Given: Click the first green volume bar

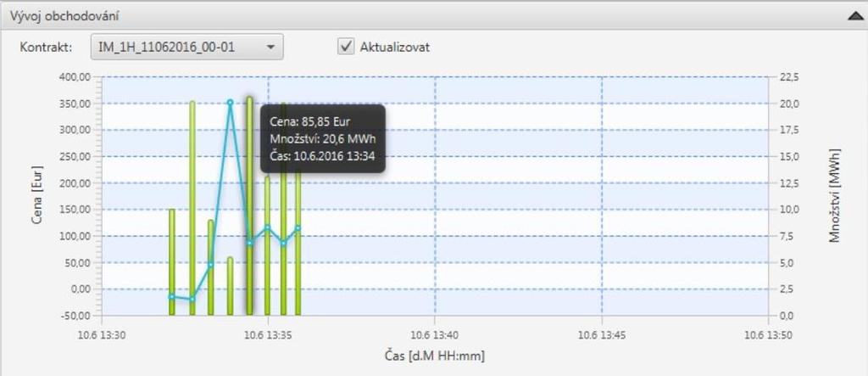Looking at the screenshot, I should click(171, 261).
